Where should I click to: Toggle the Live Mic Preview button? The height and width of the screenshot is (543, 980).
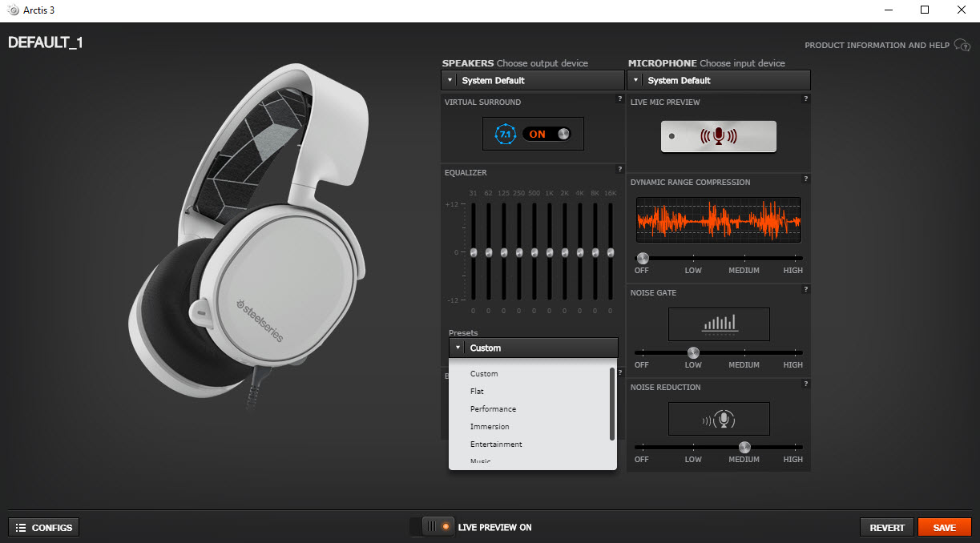(x=719, y=136)
